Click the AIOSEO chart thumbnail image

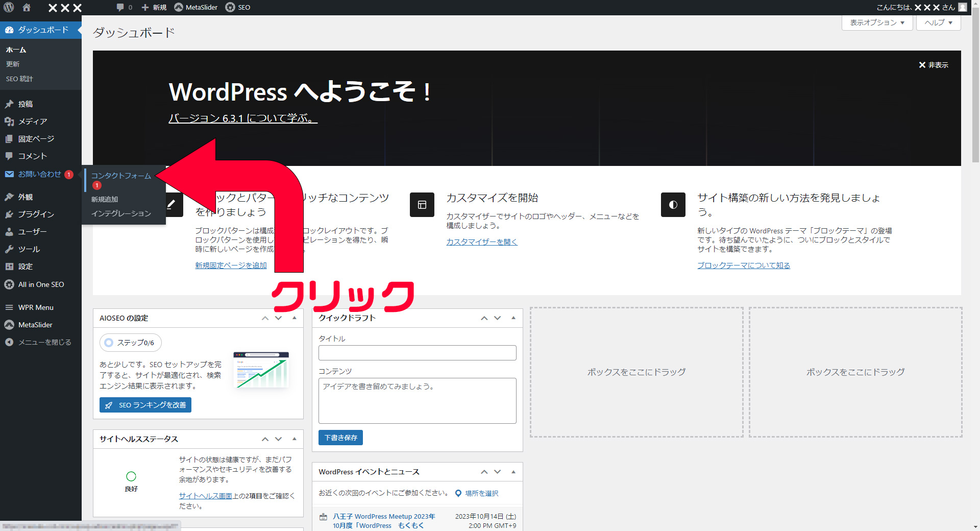[261, 370]
